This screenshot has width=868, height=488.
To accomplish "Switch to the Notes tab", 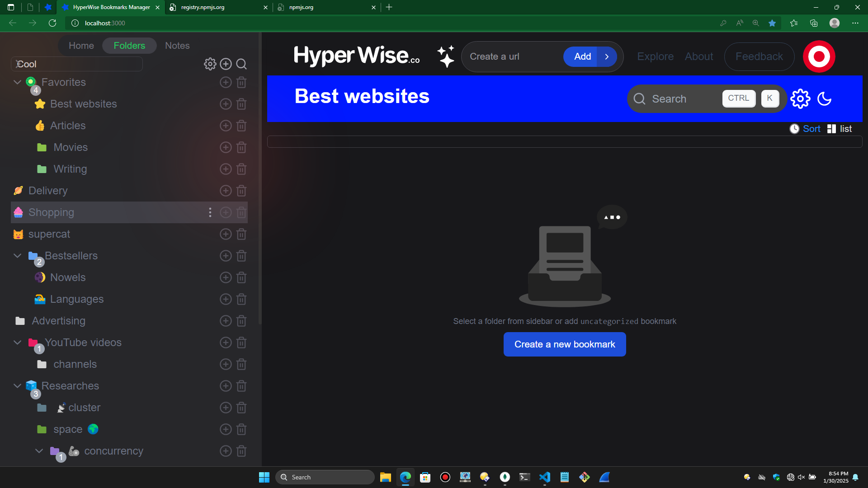I will click(177, 46).
